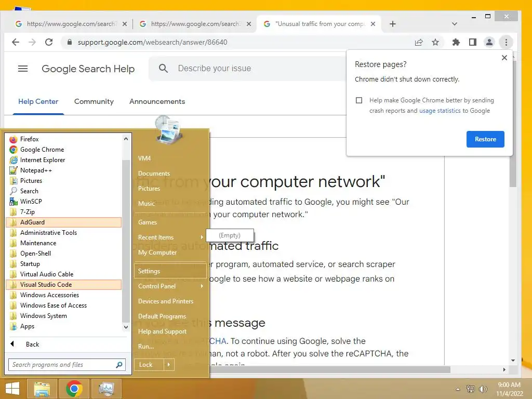Open the Extensions puzzle icon

pyautogui.click(x=456, y=42)
